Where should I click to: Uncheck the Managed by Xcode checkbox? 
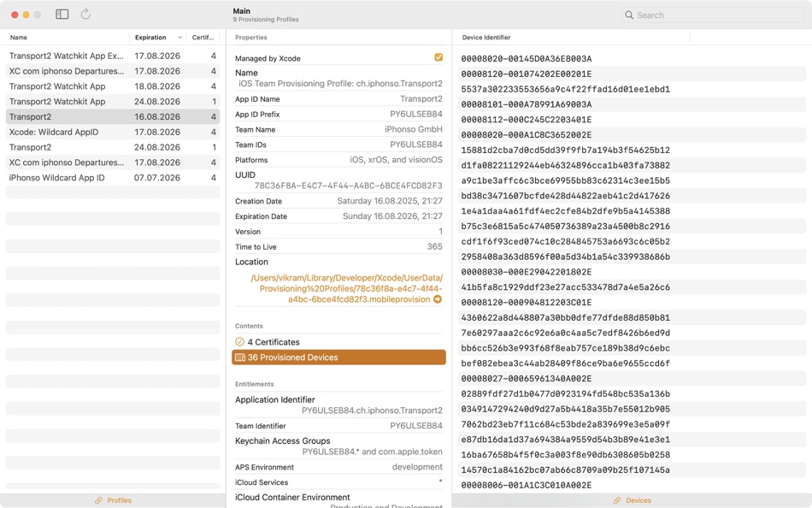coord(438,57)
